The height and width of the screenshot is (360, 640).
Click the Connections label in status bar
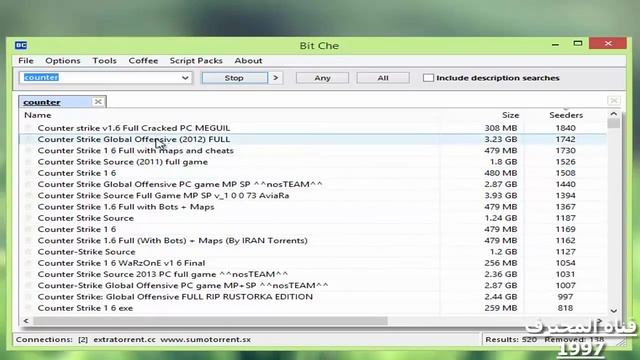pyautogui.click(x=44, y=340)
